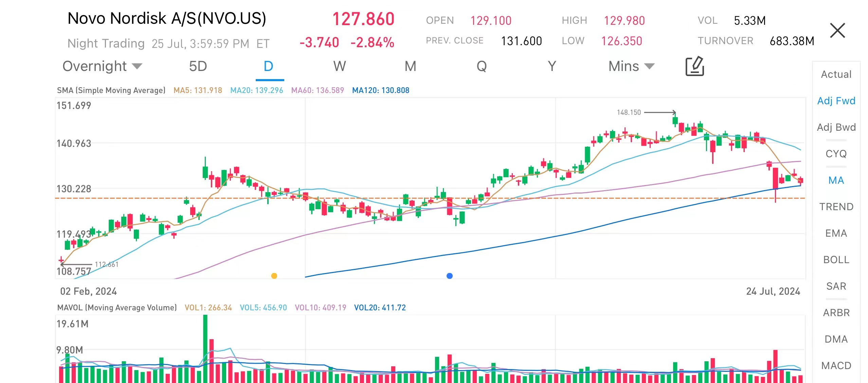Close the chart view with X
Image resolution: width=868 pixels, height=383 pixels.
coord(837,31)
